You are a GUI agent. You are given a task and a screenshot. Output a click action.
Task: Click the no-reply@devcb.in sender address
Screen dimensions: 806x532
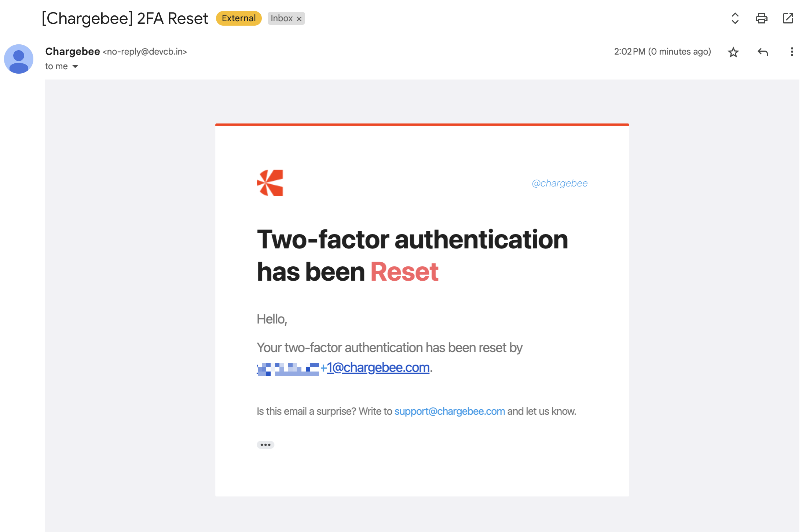pos(145,52)
